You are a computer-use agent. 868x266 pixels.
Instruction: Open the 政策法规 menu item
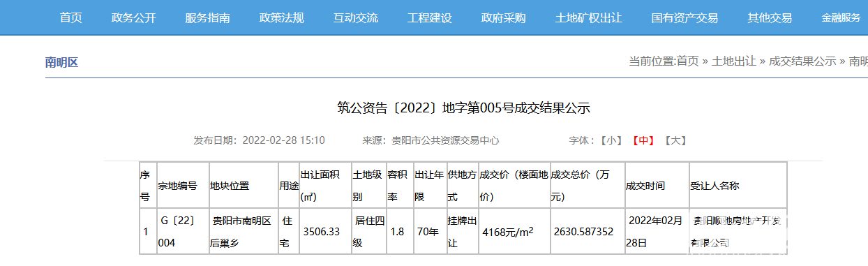282,17
